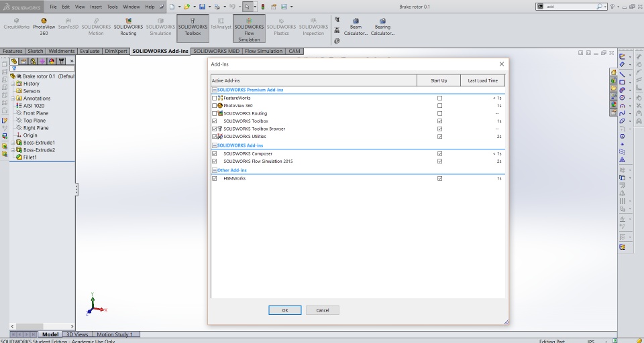644x343 pixels.
Task: Toggle the SOLIDWORKS Toolbox add-in button
Action: pos(193,28)
